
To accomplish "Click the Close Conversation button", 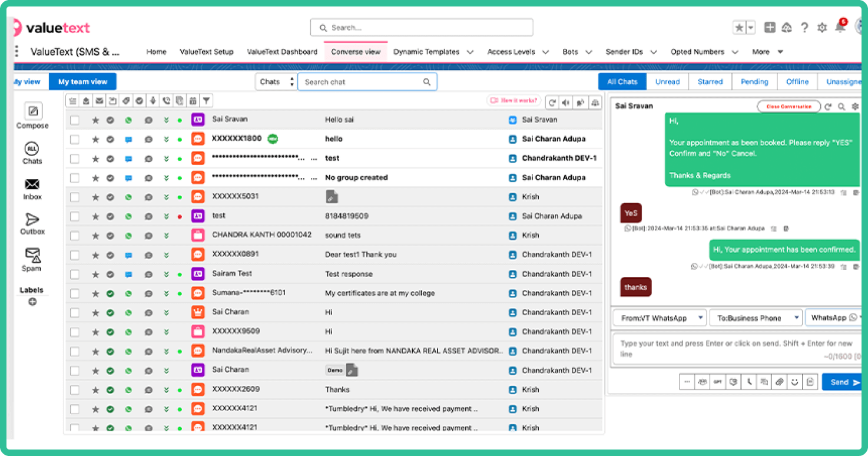I will pos(789,107).
